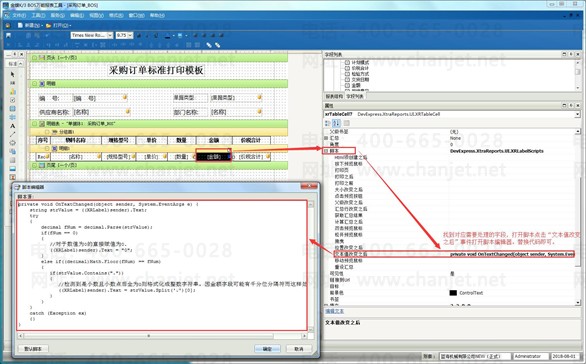Click the new document icon in toolbar
This screenshot has width=586, height=364.
(x=20, y=25)
